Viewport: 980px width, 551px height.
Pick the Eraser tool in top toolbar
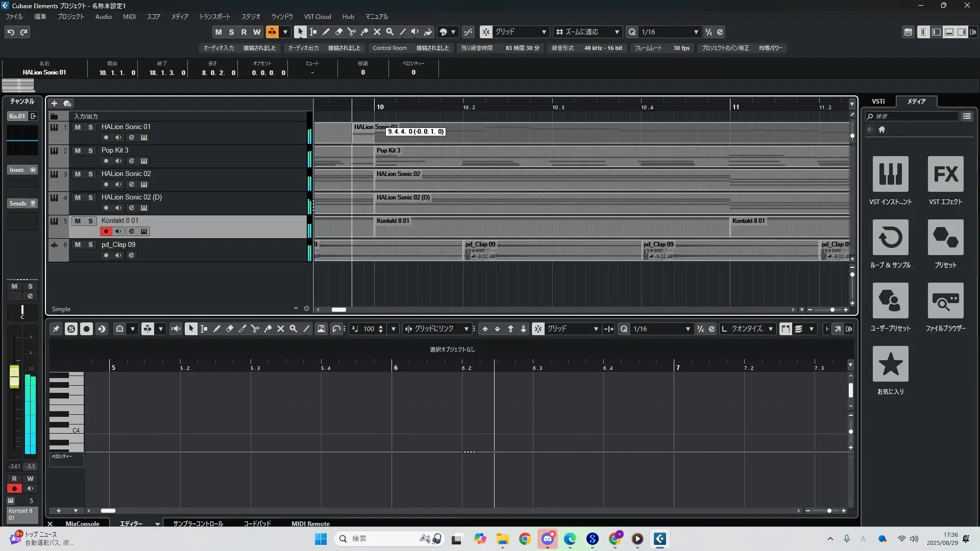(339, 32)
